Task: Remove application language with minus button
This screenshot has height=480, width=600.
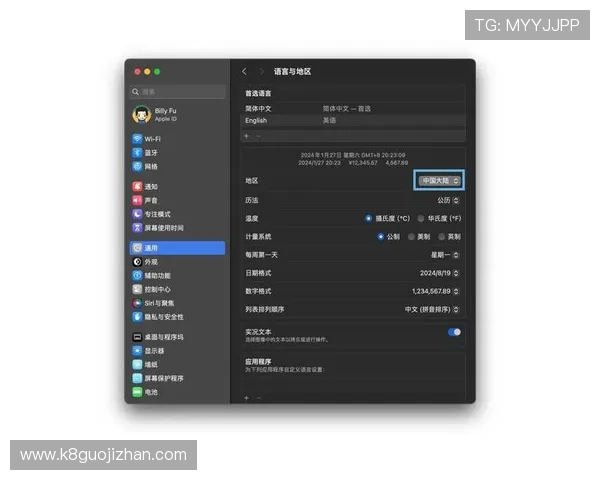Action: pyautogui.click(x=259, y=398)
